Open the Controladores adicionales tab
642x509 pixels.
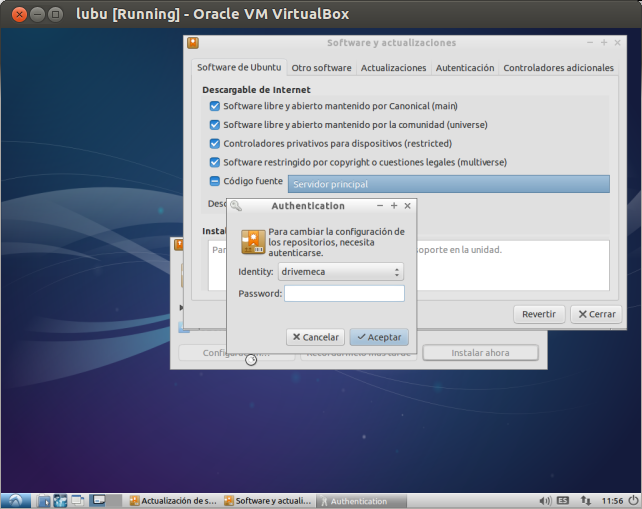click(558, 68)
